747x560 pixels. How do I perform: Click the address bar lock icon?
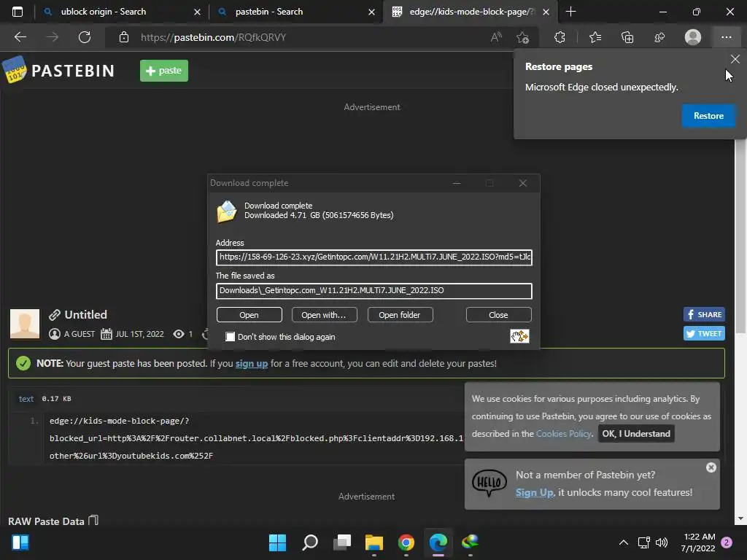click(124, 37)
